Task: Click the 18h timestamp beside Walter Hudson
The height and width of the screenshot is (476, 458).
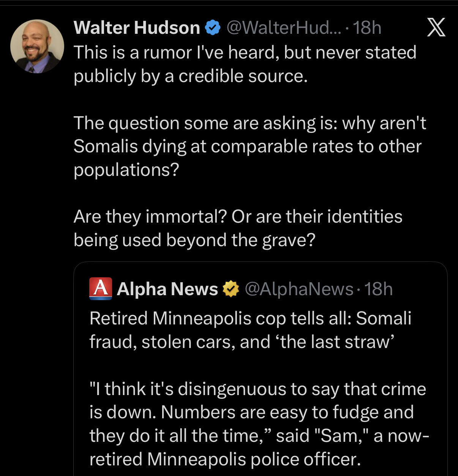Action: [x=367, y=28]
